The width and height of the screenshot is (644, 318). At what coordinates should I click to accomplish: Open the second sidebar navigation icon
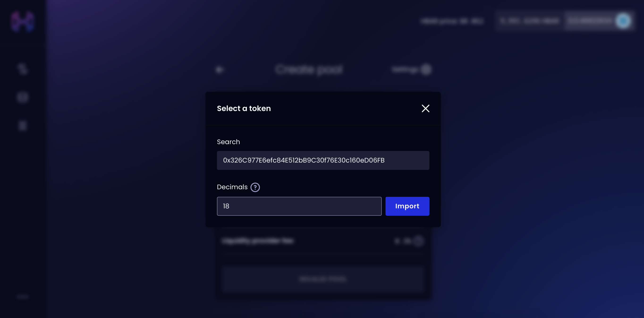click(22, 97)
